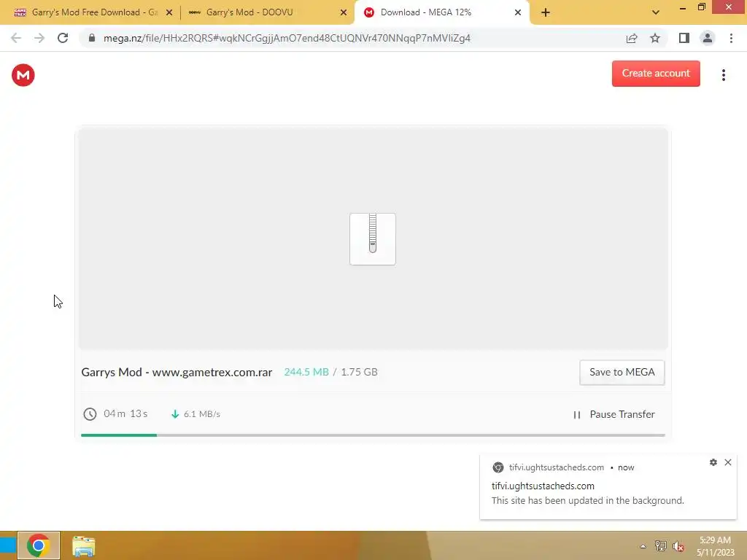747x560 pixels.
Task: Open the MEGA page three-dot menu
Action: (723, 75)
